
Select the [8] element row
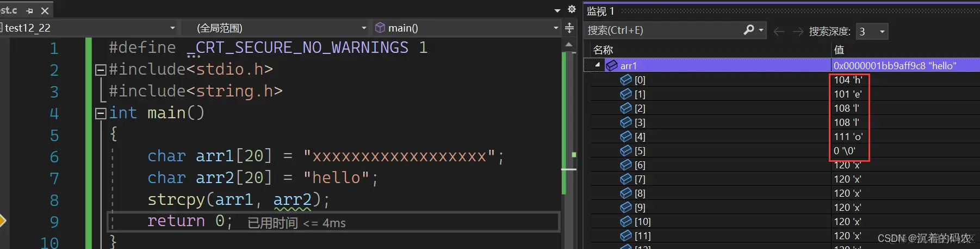pyautogui.click(x=781, y=193)
